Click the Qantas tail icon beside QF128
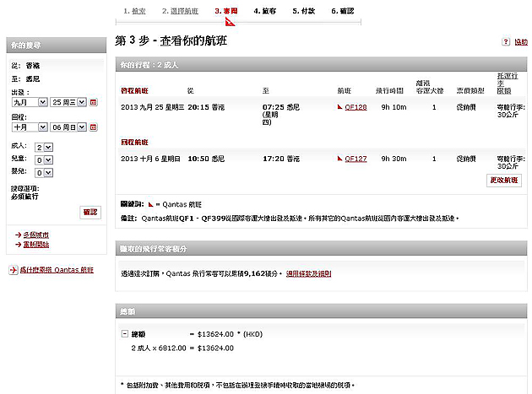This screenshot has width=532, height=394. [339, 107]
